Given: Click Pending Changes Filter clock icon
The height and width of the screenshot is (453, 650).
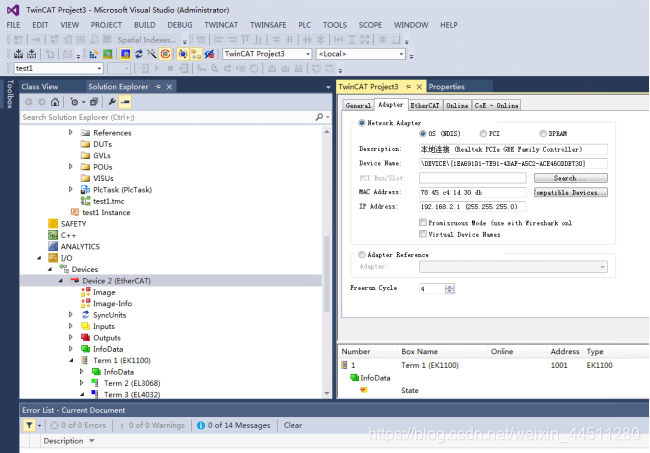Looking at the screenshot, I should coord(74,102).
